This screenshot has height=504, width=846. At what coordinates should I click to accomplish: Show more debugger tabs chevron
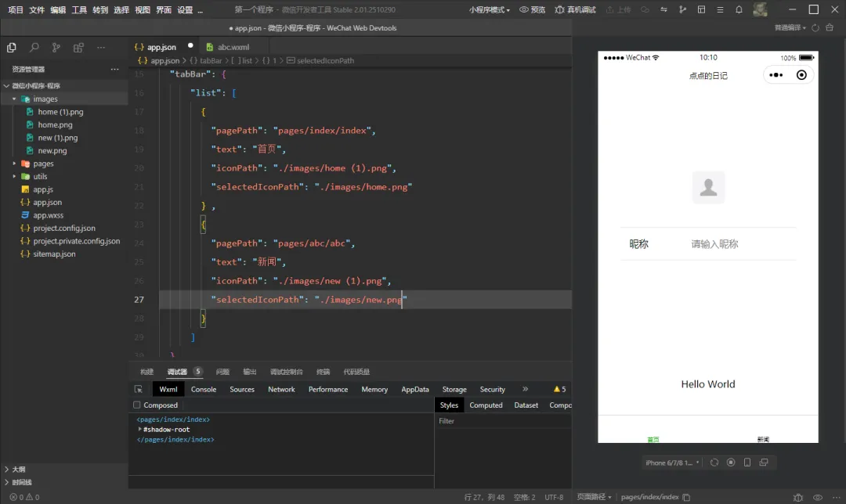pos(525,389)
